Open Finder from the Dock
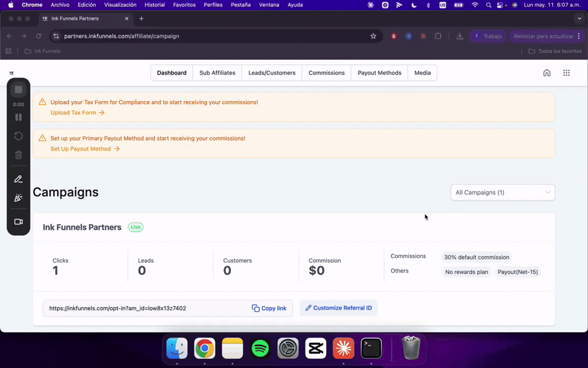Viewport: 588px width, 368px height. [177, 348]
